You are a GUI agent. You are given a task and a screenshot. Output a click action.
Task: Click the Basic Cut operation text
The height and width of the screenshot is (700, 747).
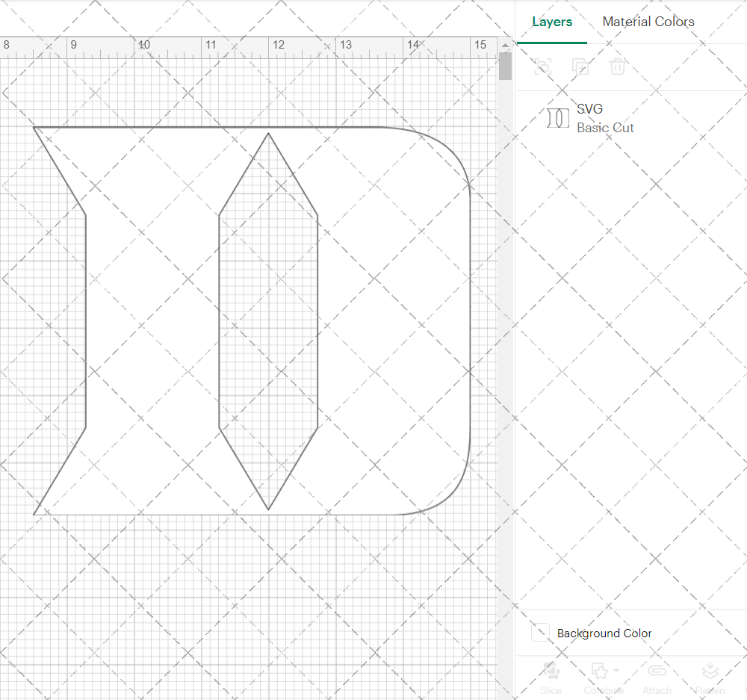[606, 128]
